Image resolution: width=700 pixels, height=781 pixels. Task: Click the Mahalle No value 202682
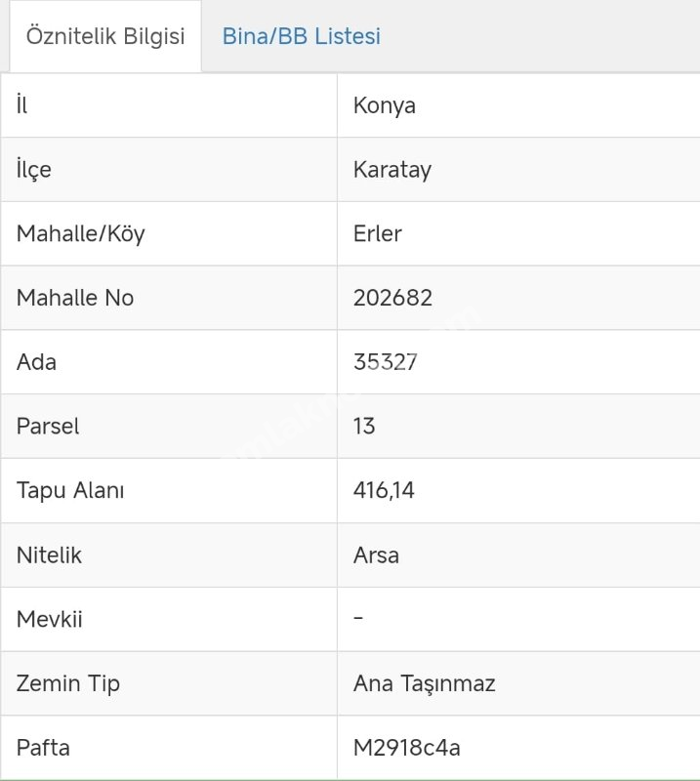(393, 298)
